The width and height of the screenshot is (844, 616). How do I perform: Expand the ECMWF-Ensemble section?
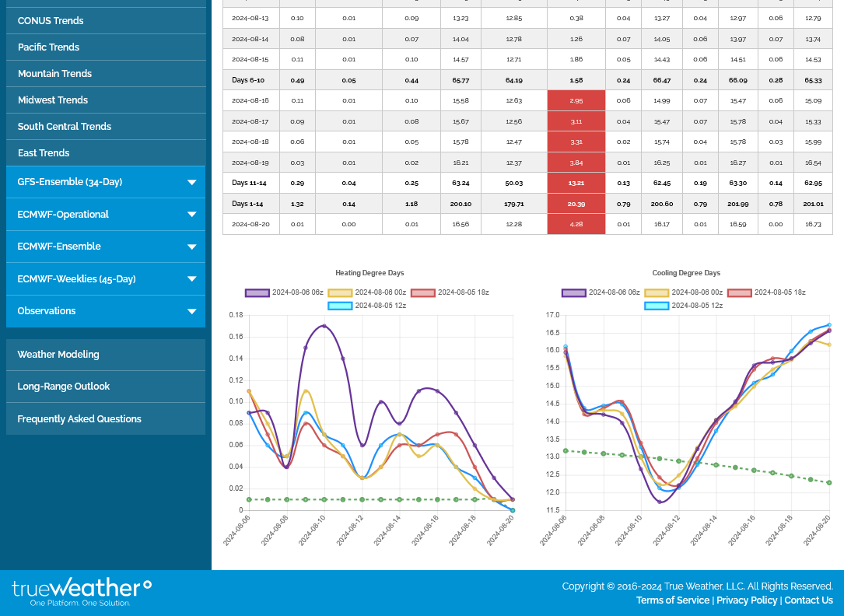[x=106, y=247]
